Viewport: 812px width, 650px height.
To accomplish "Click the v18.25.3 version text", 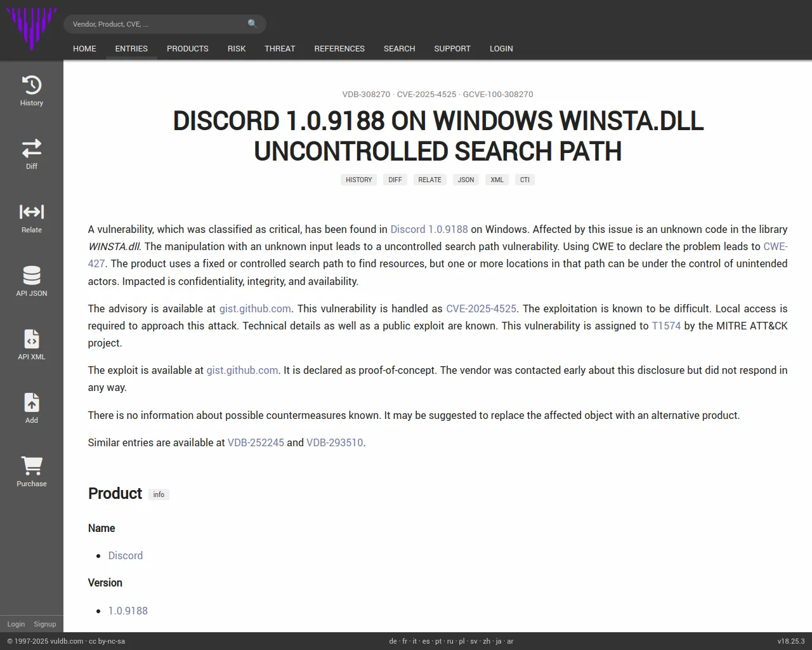I will (x=791, y=641).
